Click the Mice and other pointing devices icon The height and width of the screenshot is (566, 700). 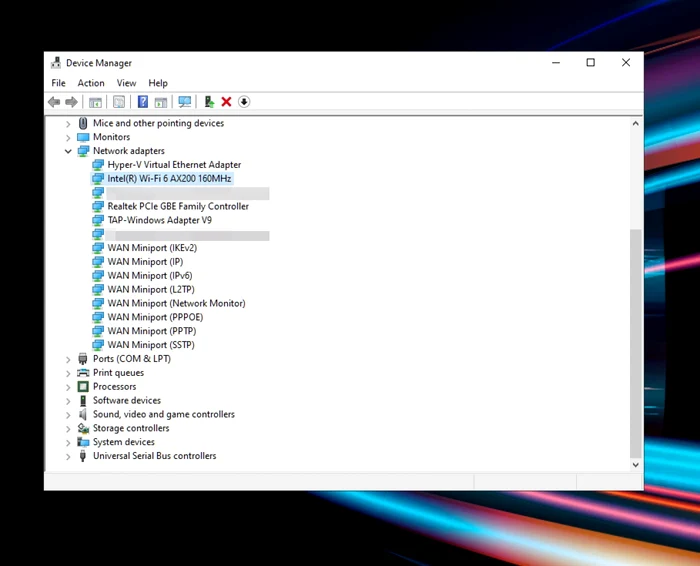[x=83, y=123]
